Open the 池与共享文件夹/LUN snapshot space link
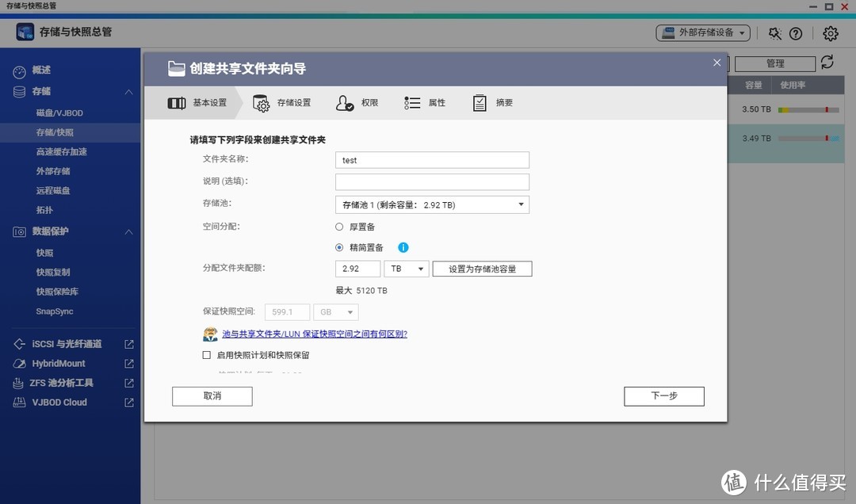Viewport: 856px width, 504px height. click(315, 334)
